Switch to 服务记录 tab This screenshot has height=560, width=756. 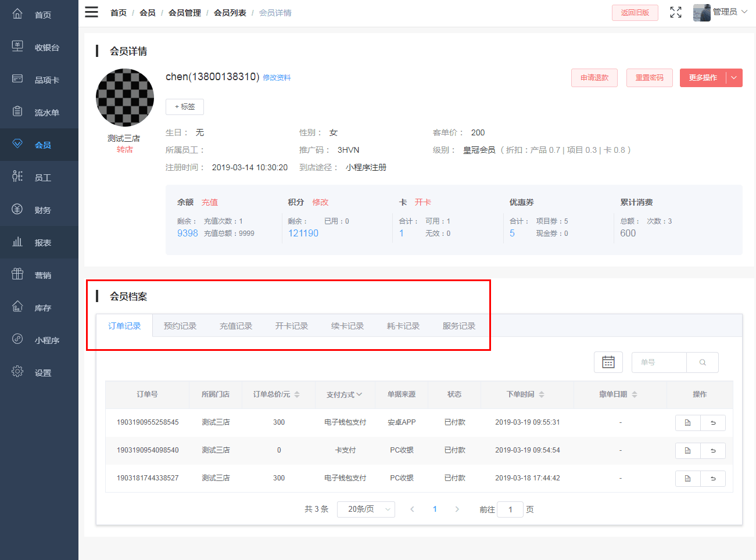point(459,326)
